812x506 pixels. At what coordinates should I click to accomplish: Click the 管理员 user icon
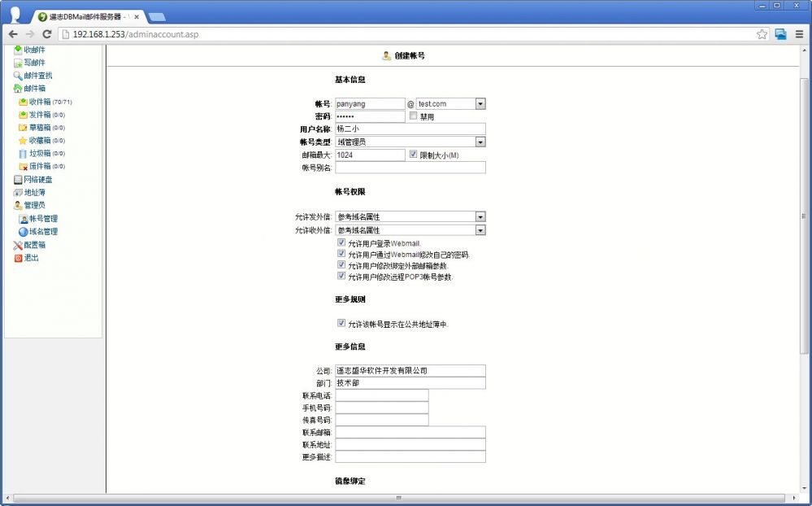(18, 205)
